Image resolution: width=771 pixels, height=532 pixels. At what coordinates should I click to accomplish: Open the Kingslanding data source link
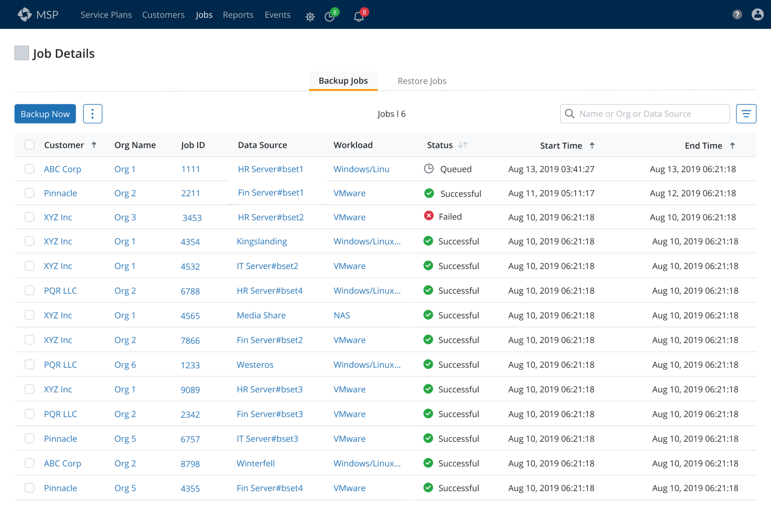[x=262, y=241]
